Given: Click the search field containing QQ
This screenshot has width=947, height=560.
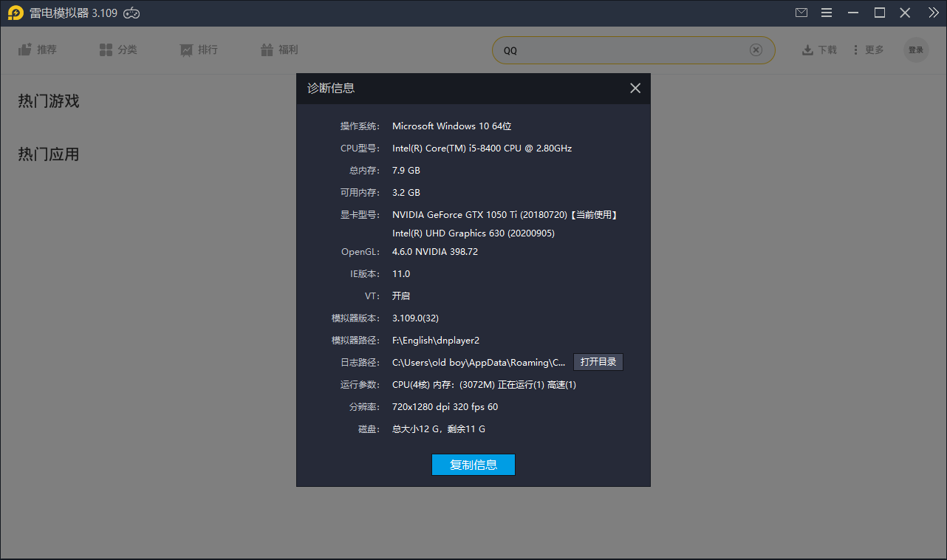Looking at the screenshot, I should (620, 50).
